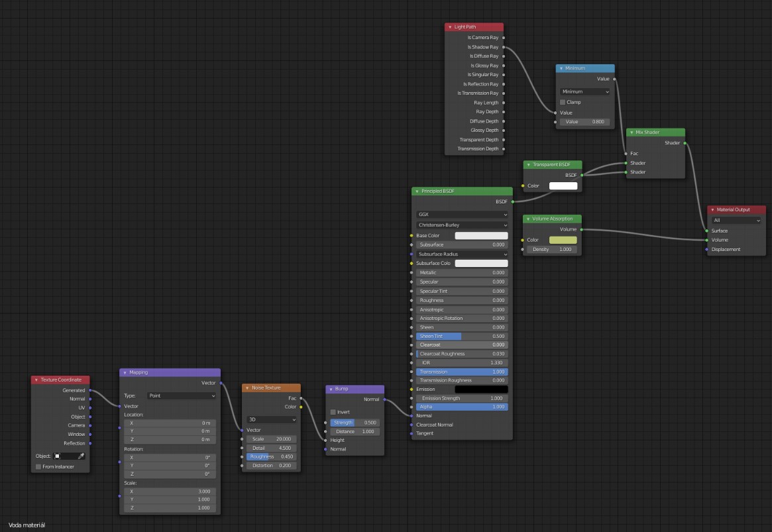772x532 pixels.
Task: Enable the Clamp checkbox in Minimum node
Action: coord(562,103)
